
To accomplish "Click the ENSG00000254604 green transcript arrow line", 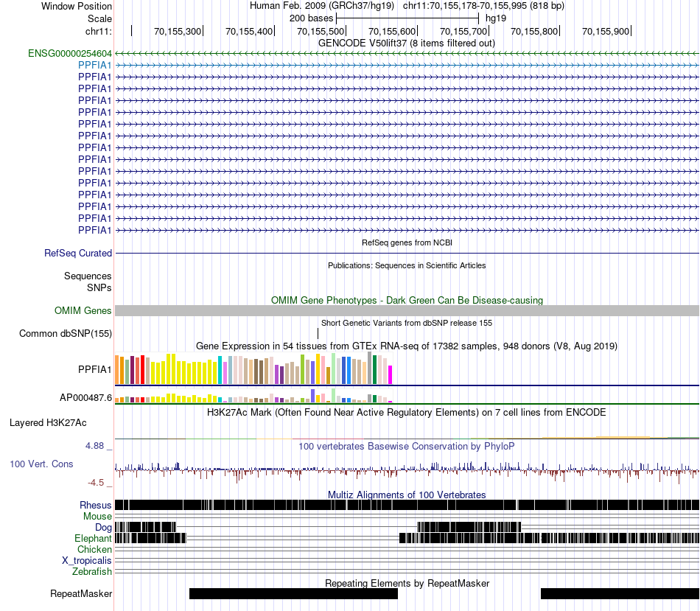I will [407, 54].
